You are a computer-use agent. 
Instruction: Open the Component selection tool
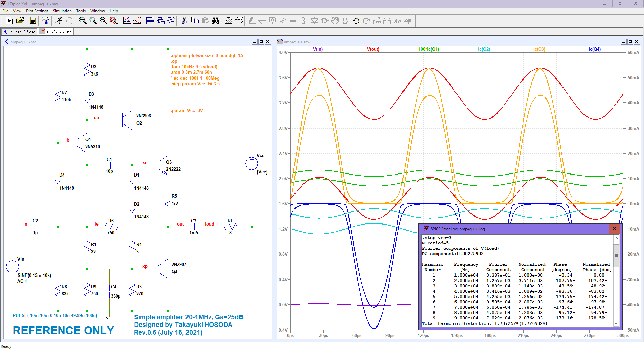coord(324,21)
